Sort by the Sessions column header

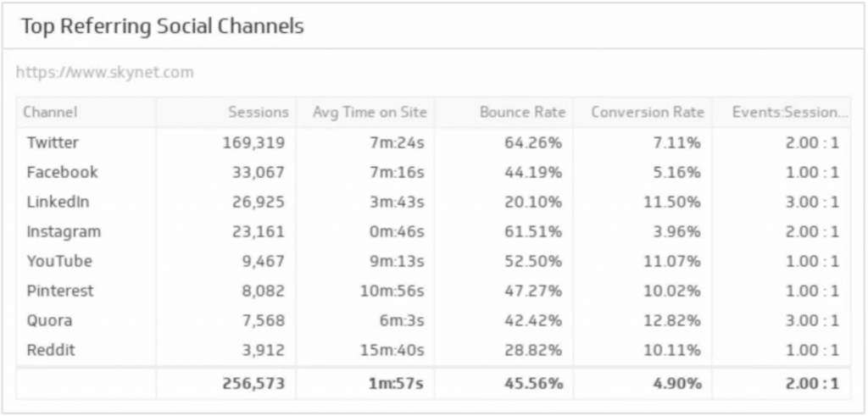[259, 113]
